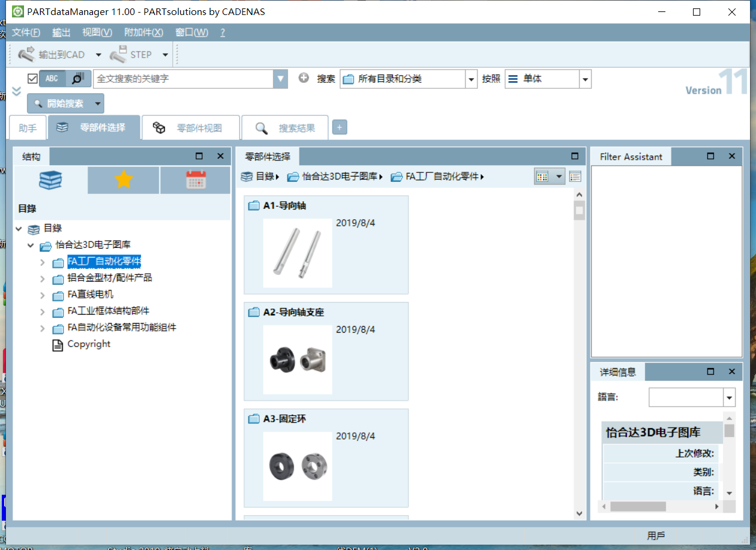Toggle the full-text search checkbox
Viewport: 756px width, 550px height.
click(x=32, y=79)
